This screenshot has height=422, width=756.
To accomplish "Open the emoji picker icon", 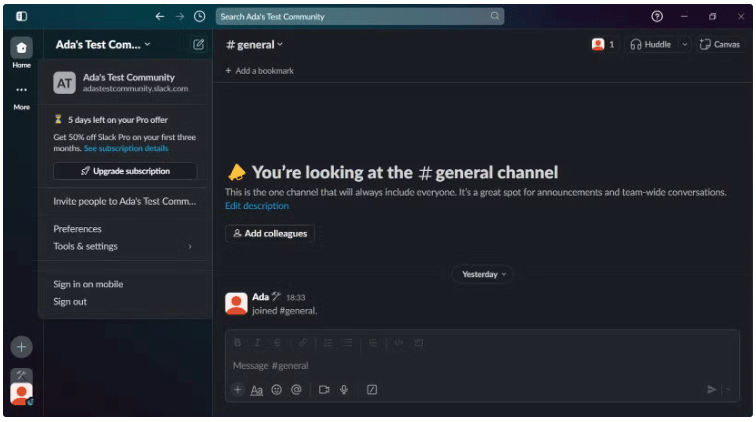I will coord(276,390).
